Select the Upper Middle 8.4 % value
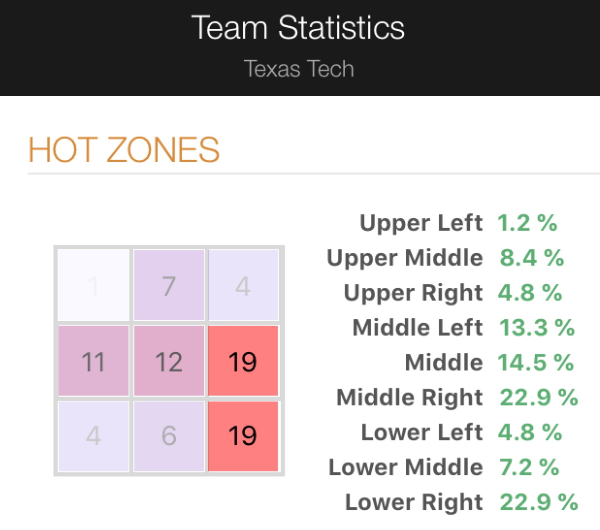Image resolution: width=600 pixels, height=530 pixels. pos(532,258)
